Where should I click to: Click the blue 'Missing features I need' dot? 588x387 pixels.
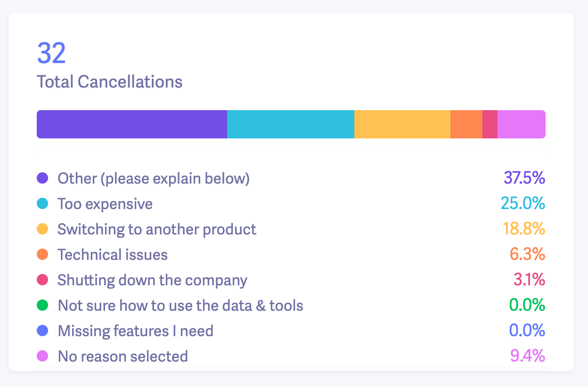pos(42,331)
